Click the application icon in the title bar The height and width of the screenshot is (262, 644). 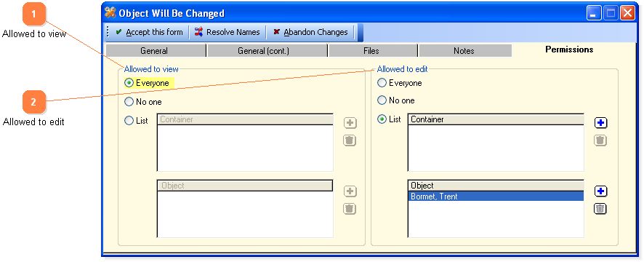point(110,13)
